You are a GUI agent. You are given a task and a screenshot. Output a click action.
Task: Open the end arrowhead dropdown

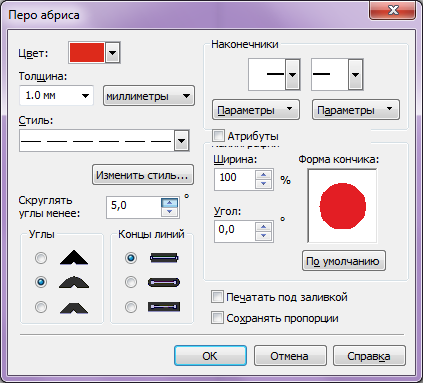(355, 75)
